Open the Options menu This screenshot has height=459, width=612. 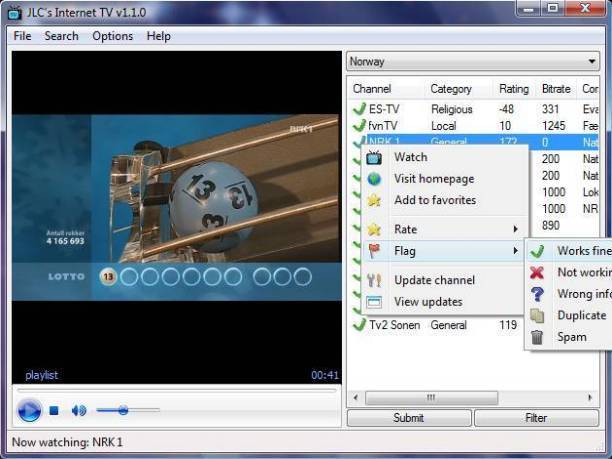click(x=113, y=36)
